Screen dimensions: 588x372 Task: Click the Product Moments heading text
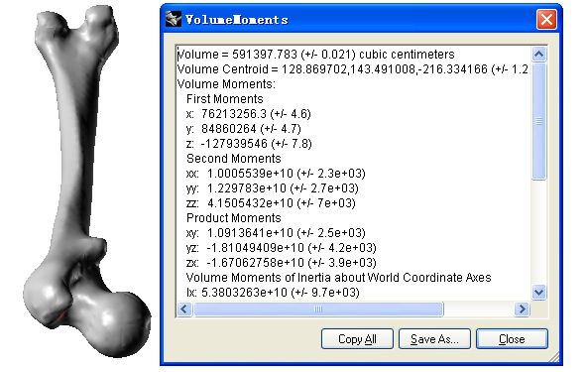click(234, 218)
